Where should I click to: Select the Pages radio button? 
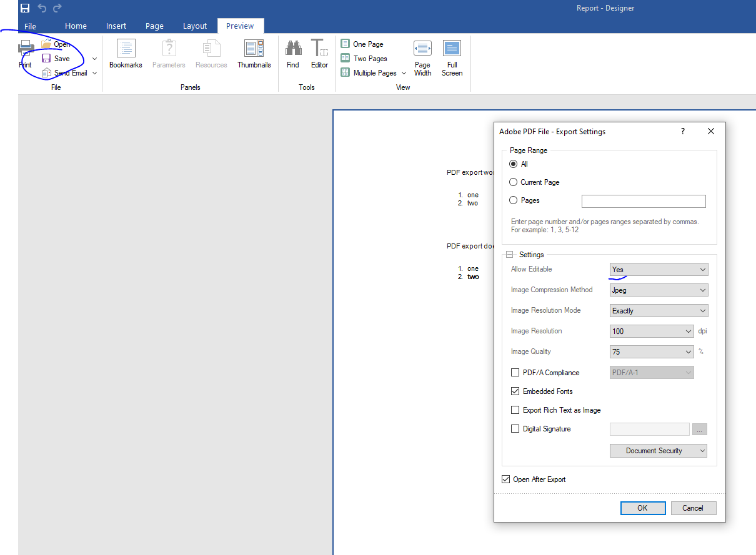click(x=514, y=200)
